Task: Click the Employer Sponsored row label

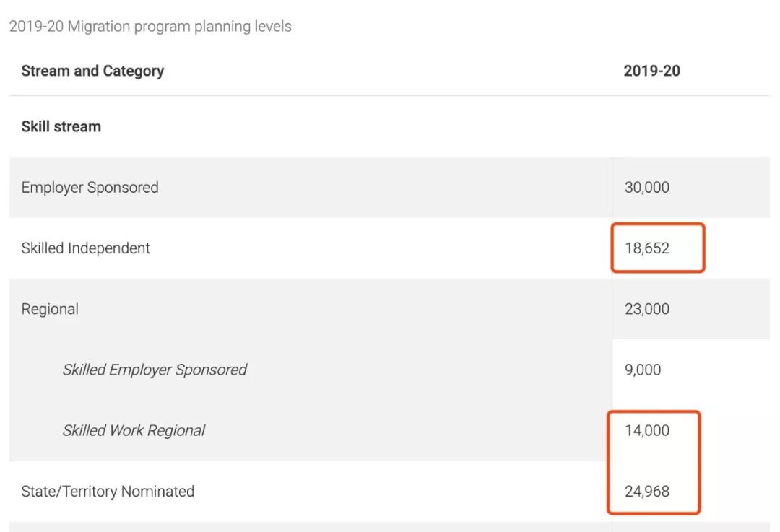Action: click(90, 187)
